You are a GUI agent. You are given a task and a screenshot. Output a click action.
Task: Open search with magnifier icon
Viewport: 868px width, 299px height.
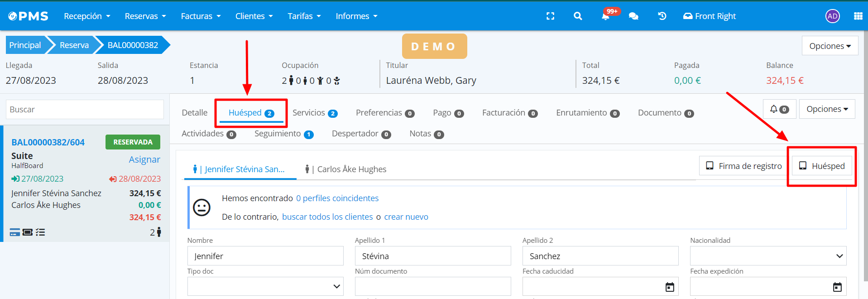578,16
